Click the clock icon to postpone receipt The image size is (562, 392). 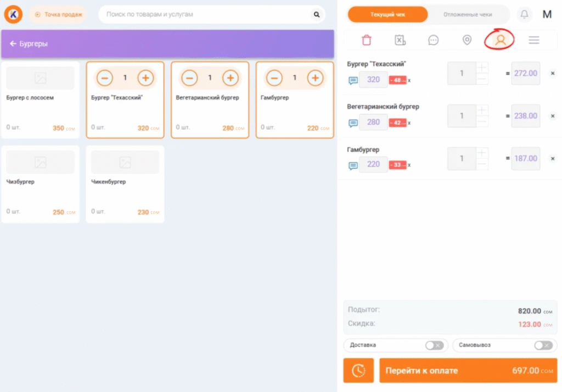[x=358, y=371]
